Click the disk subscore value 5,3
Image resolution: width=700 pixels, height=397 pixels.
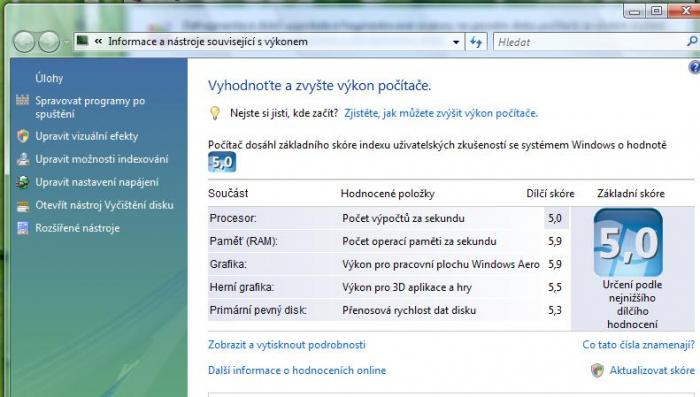point(555,310)
